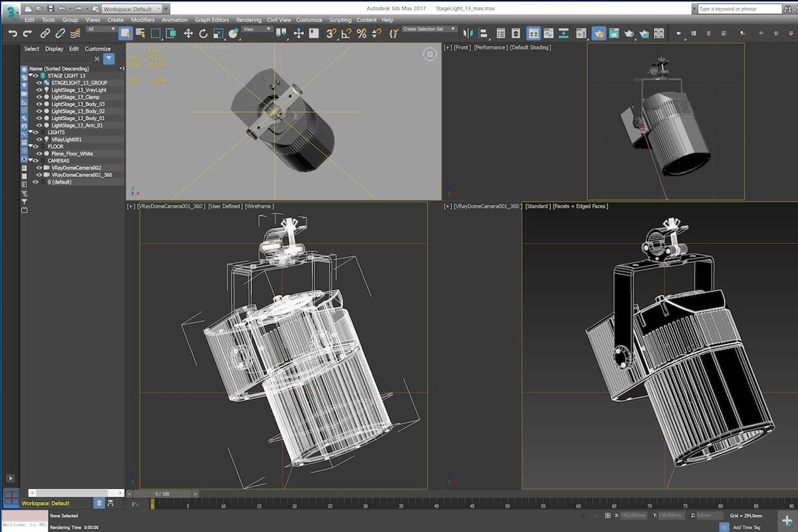Image resolution: width=798 pixels, height=532 pixels.
Task: Open the Modifiers menu
Action: click(x=142, y=20)
